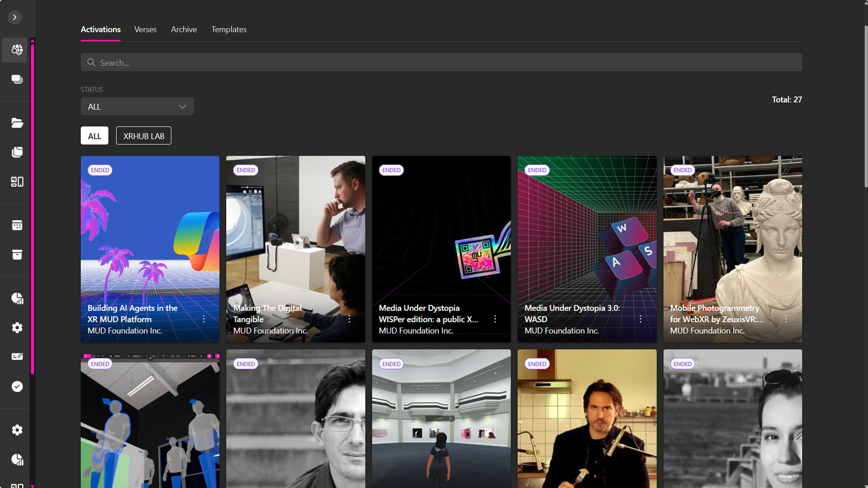Toggle the XRHUB LAB filter chip
The image size is (868, 488).
click(143, 136)
